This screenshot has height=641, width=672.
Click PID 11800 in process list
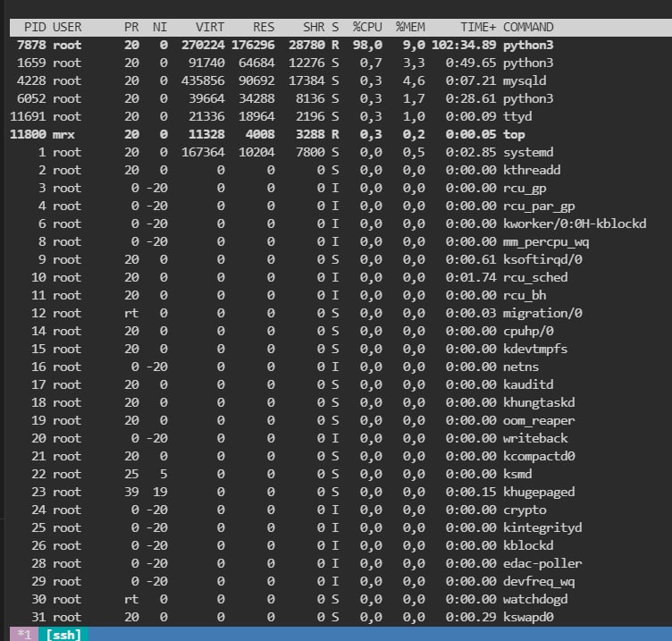coord(28,135)
